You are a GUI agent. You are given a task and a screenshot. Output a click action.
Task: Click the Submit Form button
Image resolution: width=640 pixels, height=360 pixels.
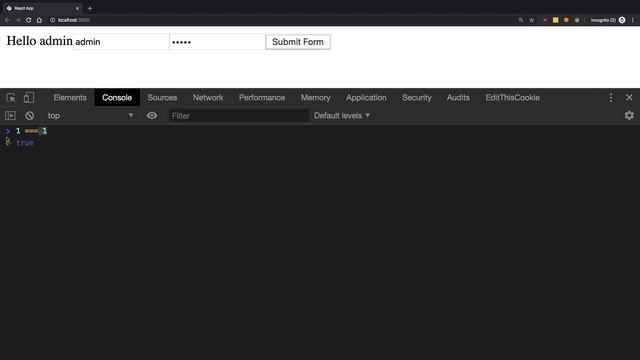click(x=298, y=42)
